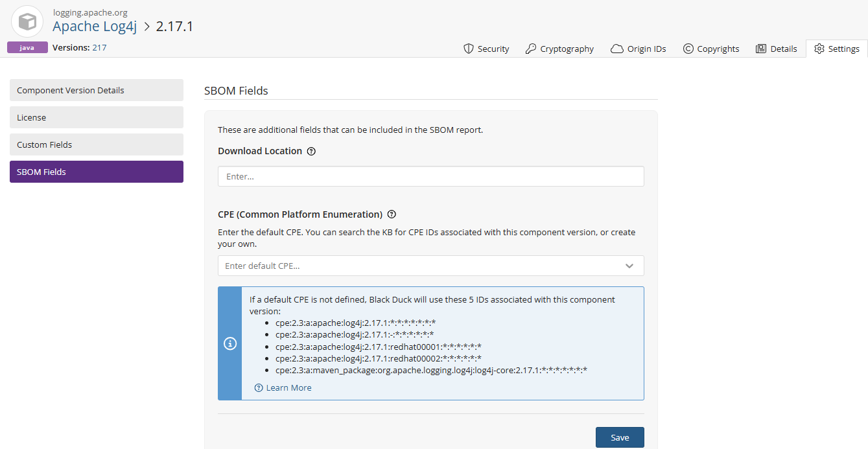Switch to the SBOM Fields section
The width and height of the screenshot is (868, 449).
(x=96, y=172)
